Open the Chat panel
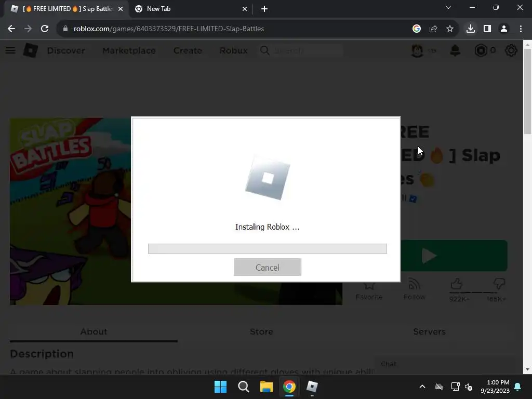The height and width of the screenshot is (399, 532). pyautogui.click(x=444, y=364)
